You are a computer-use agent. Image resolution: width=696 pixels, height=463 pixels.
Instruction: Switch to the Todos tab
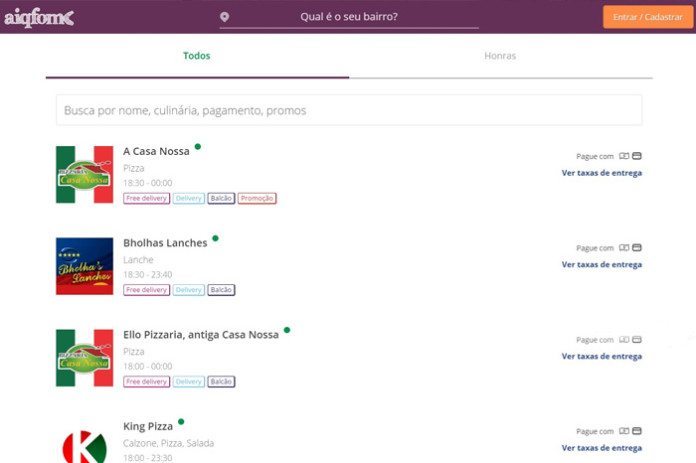[x=197, y=56]
